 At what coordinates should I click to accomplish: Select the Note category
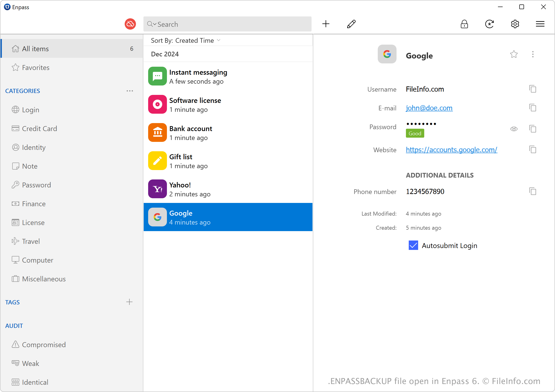pos(72,166)
